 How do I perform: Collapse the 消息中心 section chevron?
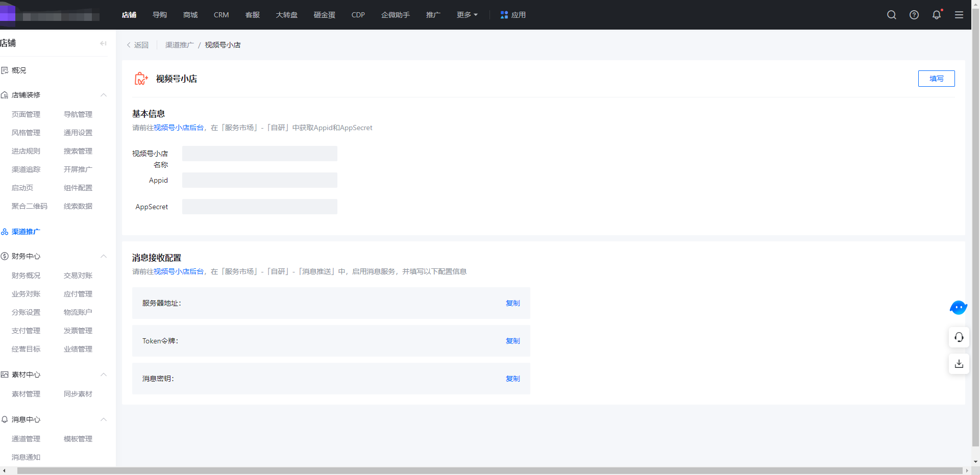(104, 419)
